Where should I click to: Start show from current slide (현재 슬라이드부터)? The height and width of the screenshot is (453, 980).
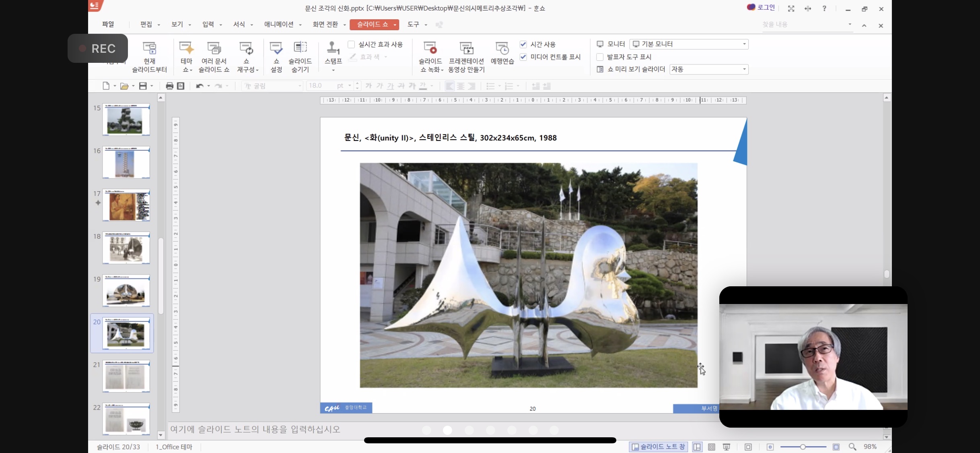point(149,57)
